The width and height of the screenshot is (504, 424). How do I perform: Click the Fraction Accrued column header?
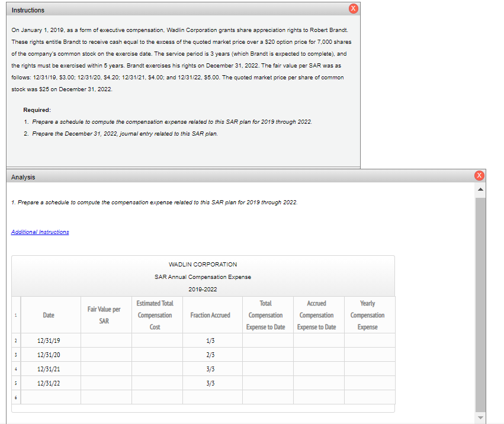click(x=213, y=314)
